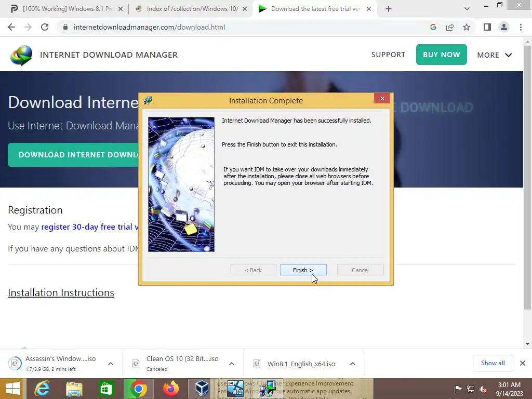Viewport: 532px width, 399px height.
Task: Click the Clean OS 10 (32 Bit) iso item
Action: (x=182, y=363)
